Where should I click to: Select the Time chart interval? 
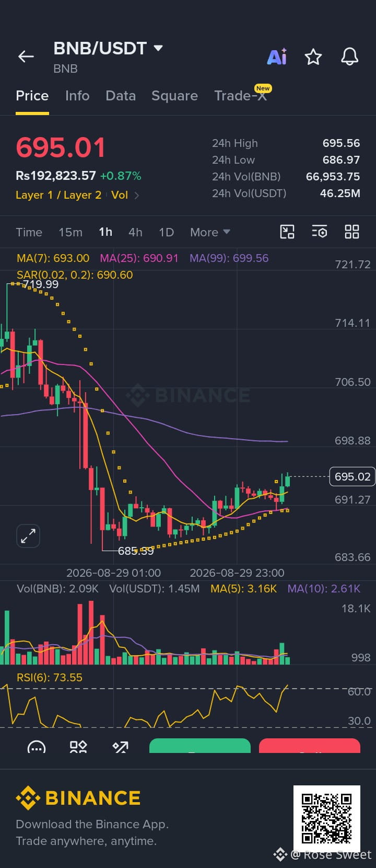(x=29, y=232)
